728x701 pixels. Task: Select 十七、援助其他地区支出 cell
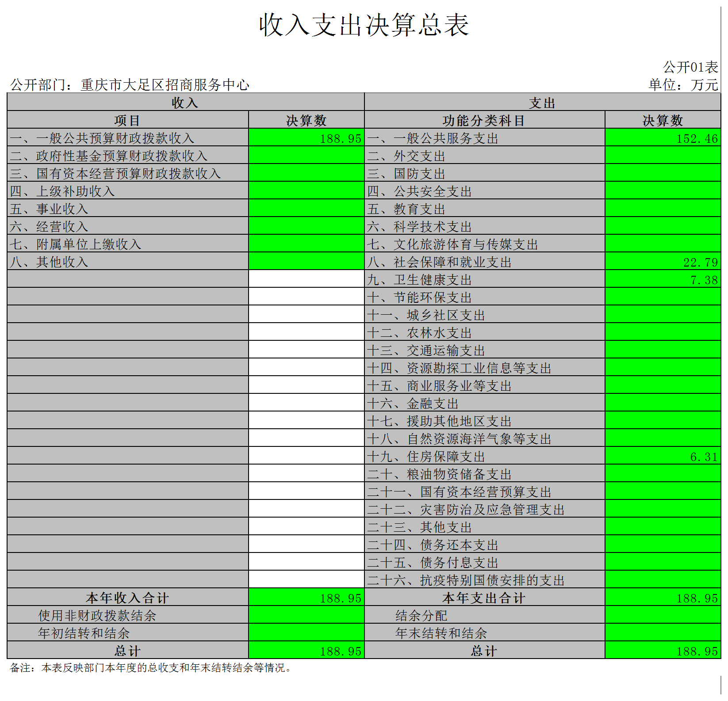click(484, 420)
